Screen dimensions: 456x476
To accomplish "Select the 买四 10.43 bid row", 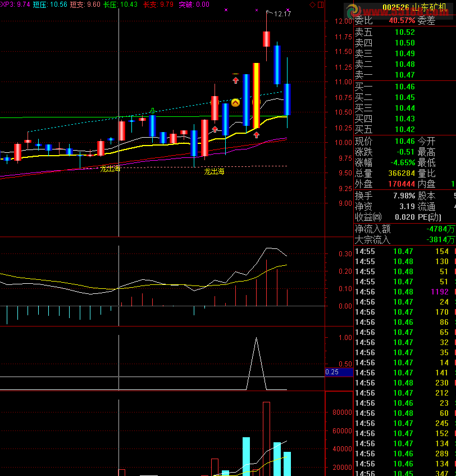I will click(405, 119).
